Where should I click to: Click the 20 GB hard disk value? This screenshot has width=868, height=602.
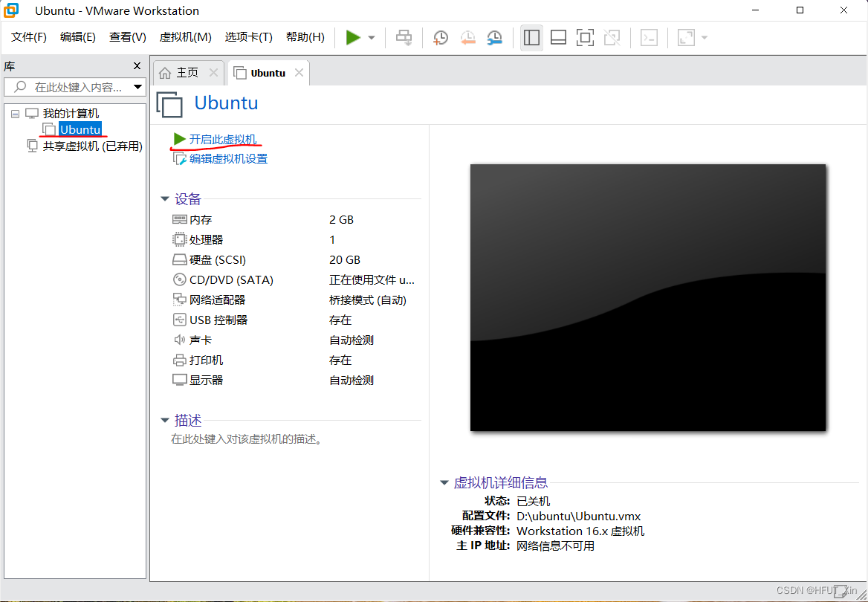344,259
